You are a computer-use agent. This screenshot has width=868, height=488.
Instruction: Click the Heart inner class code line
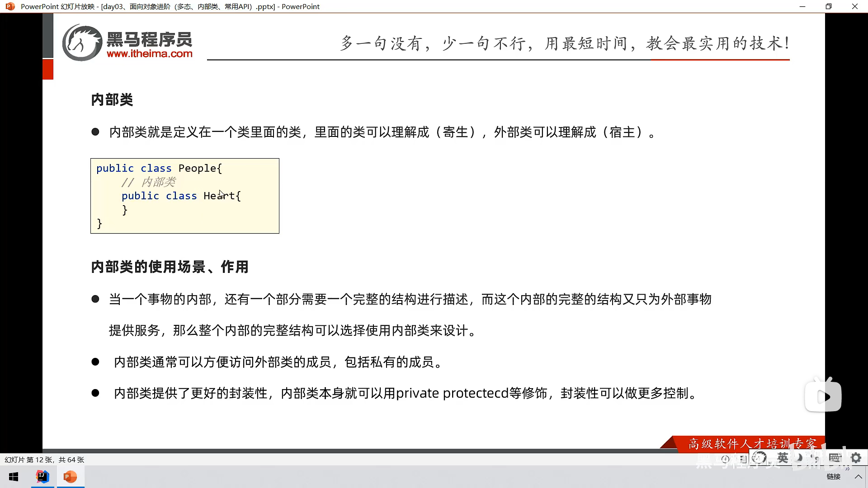click(x=181, y=196)
